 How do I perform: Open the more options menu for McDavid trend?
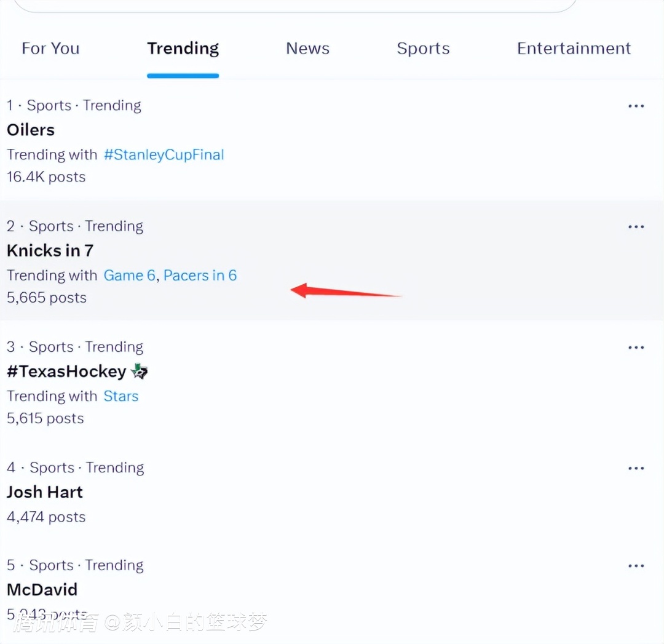tap(636, 566)
